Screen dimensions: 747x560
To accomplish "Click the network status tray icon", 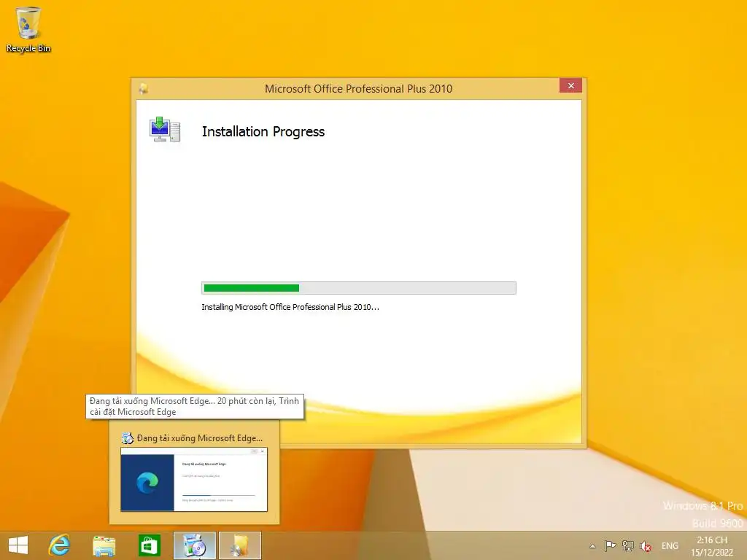I will tap(628, 545).
